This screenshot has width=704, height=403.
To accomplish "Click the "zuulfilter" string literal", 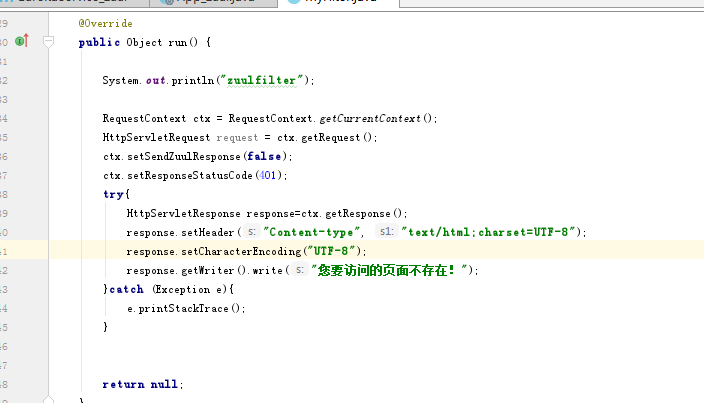I will 261,80.
